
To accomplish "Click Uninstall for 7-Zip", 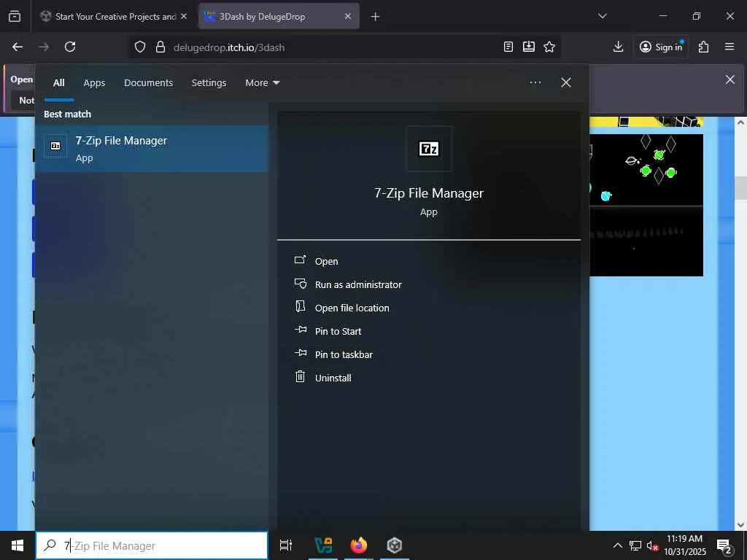I will pyautogui.click(x=333, y=378).
